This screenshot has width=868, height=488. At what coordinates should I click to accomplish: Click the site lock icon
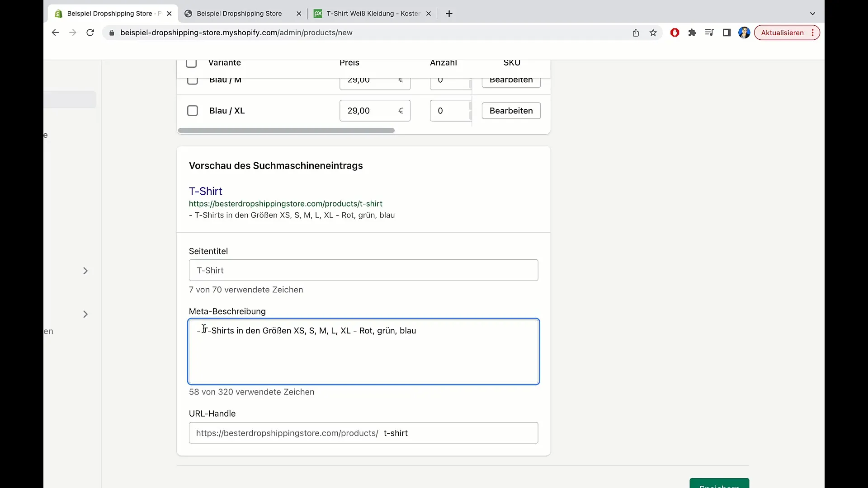[112, 33]
